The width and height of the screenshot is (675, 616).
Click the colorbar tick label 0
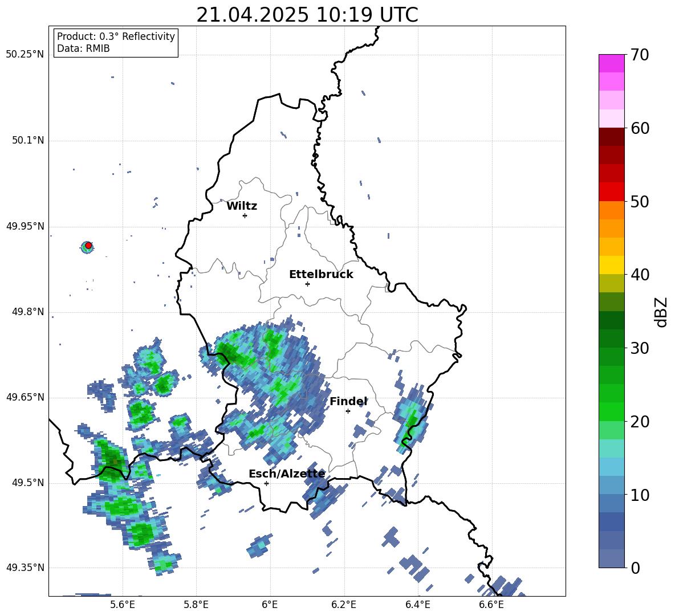coord(636,568)
